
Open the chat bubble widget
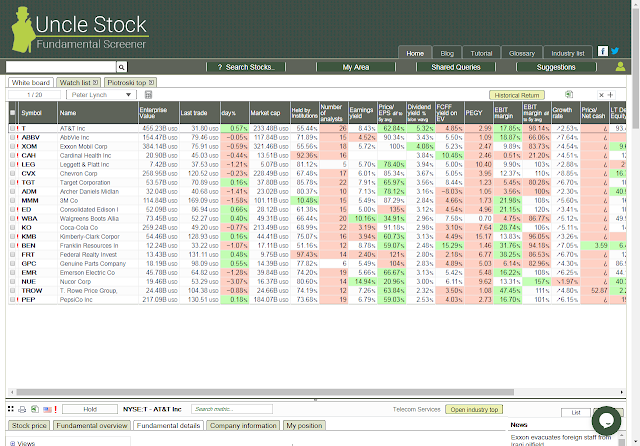(607, 421)
